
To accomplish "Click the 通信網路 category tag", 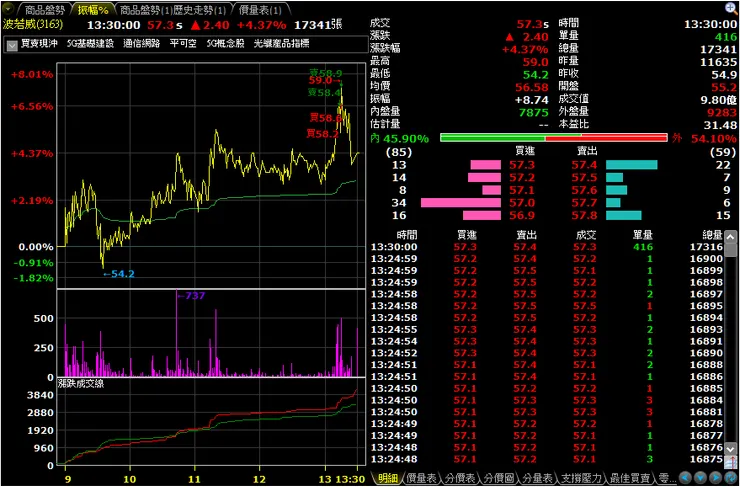I will 142,44.
